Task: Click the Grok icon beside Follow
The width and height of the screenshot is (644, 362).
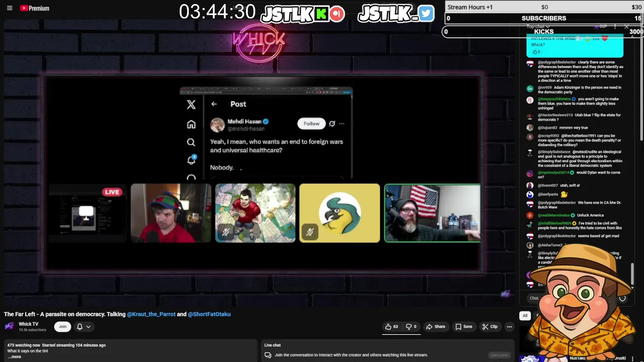Action: [x=332, y=124]
